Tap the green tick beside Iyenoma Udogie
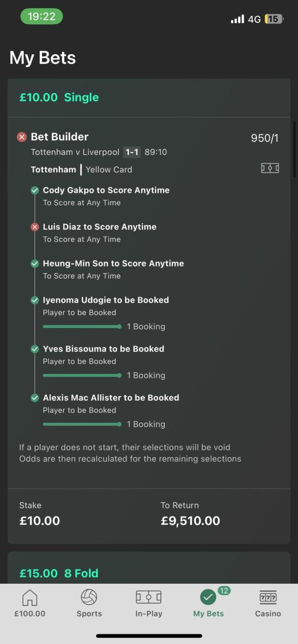 [x=35, y=300]
